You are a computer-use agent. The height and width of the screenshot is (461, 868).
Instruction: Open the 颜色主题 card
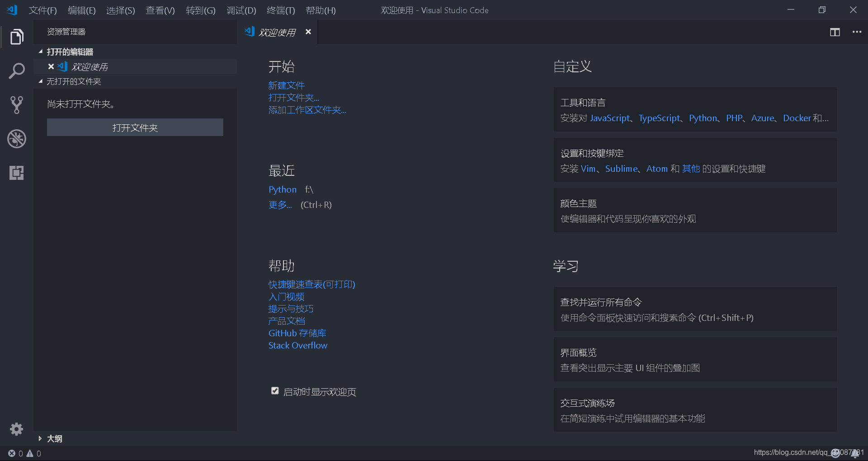point(695,210)
